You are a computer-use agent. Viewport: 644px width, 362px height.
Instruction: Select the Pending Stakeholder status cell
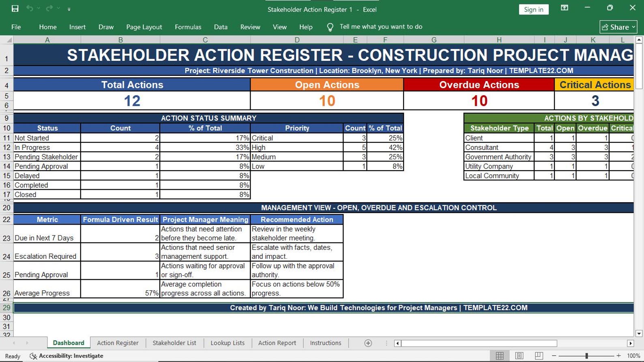point(47,157)
